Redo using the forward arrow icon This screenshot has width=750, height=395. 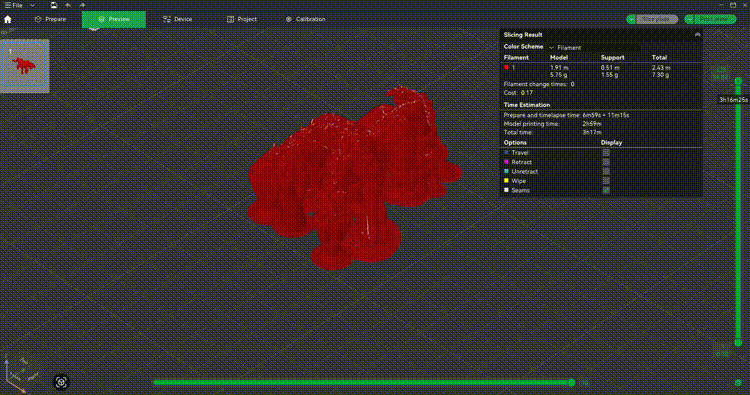tap(82, 5)
